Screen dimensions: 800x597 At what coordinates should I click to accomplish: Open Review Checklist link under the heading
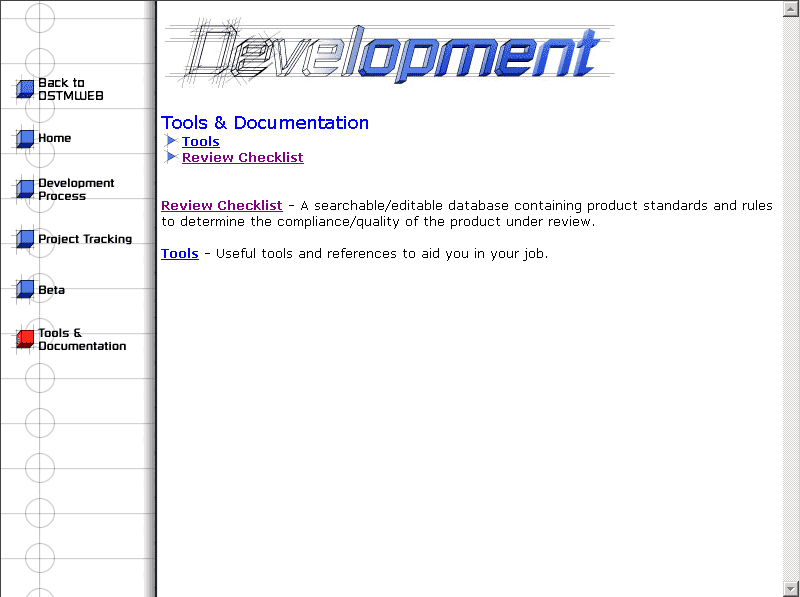pos(242,158)
